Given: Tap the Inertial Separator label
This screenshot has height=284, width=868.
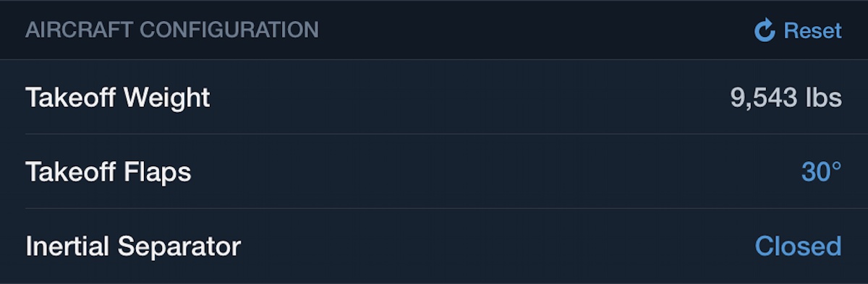Looking at the screenshot, I should pyautogui.click(x=133, y=246).
